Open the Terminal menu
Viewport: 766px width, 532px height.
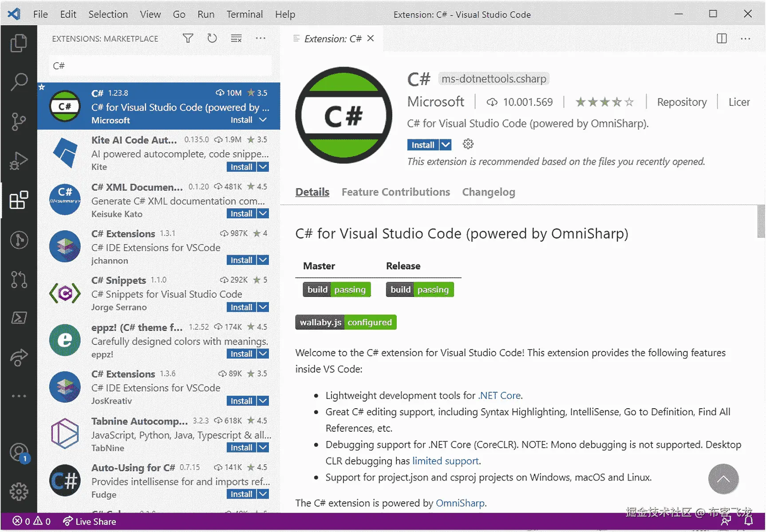pyautogui.click(x=245, y=14)
